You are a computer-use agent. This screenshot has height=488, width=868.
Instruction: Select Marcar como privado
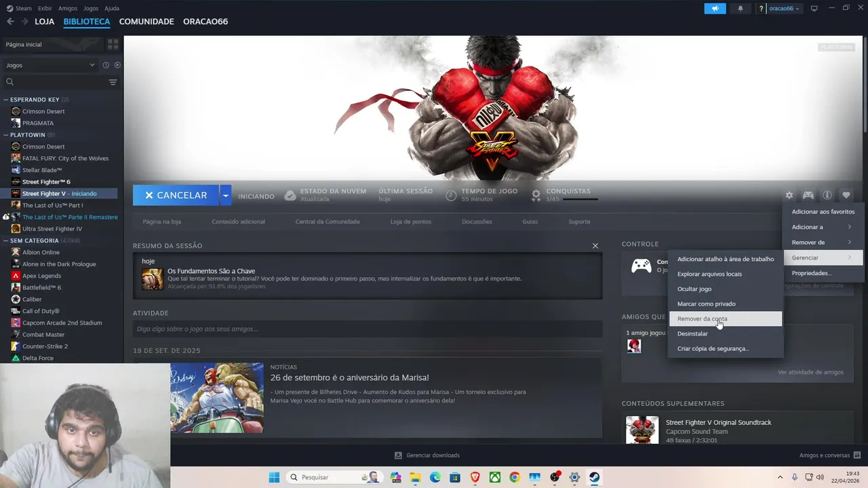click(x=726, y=304)
